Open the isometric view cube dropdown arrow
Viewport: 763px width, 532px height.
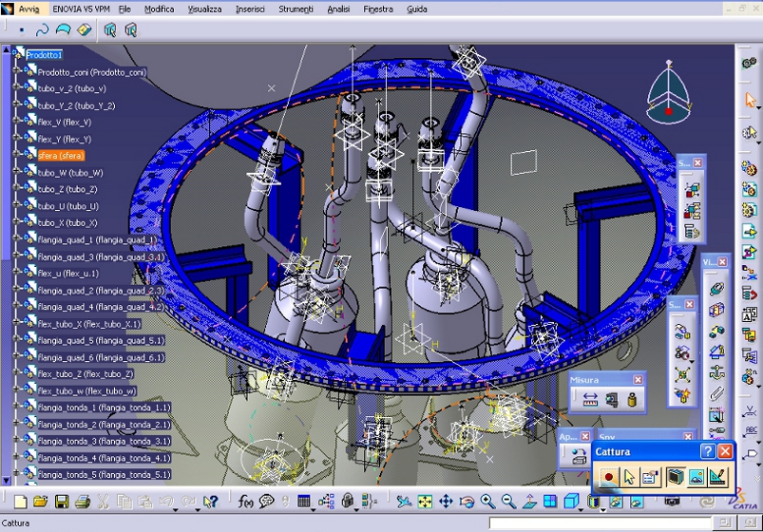tap(582, 510)
